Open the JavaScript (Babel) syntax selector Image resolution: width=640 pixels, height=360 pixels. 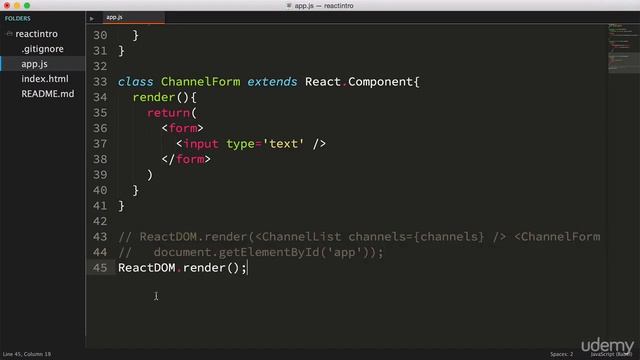[611, 354]
